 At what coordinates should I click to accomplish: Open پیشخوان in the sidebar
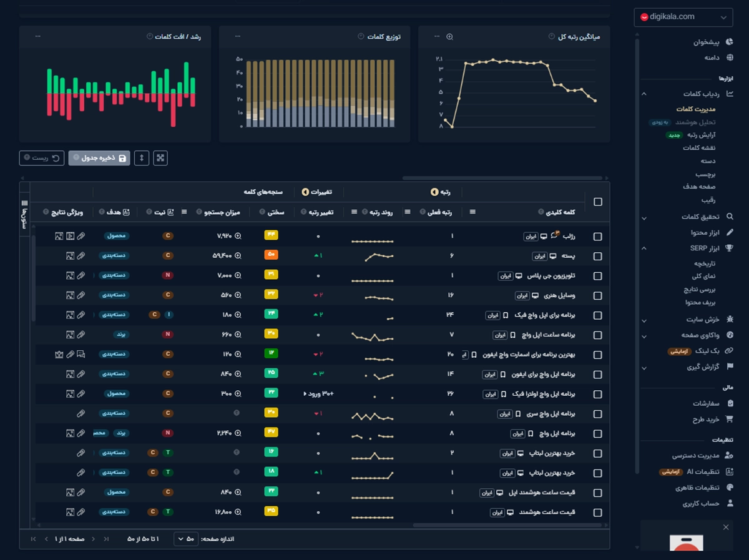[x=707, y=43]
